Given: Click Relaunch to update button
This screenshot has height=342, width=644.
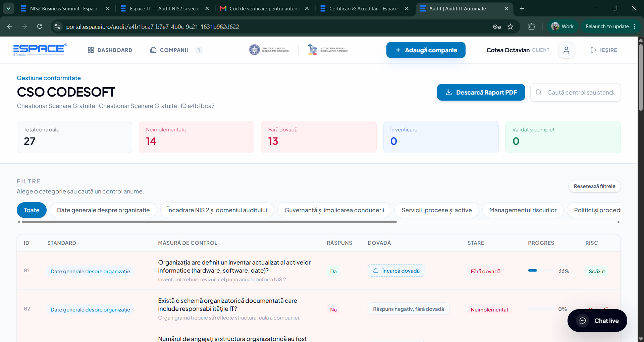Looking at the screenshot, I should tap(607, 26).
